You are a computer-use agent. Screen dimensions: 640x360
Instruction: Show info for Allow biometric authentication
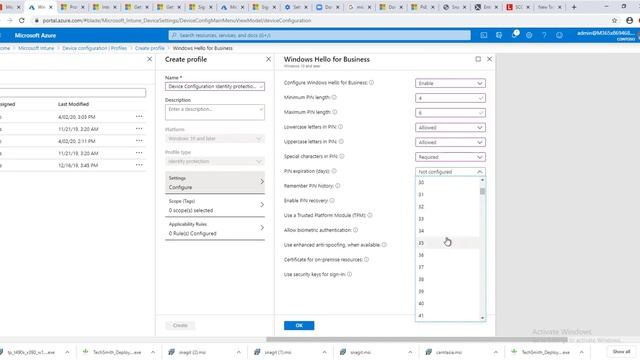click(356, 230)
